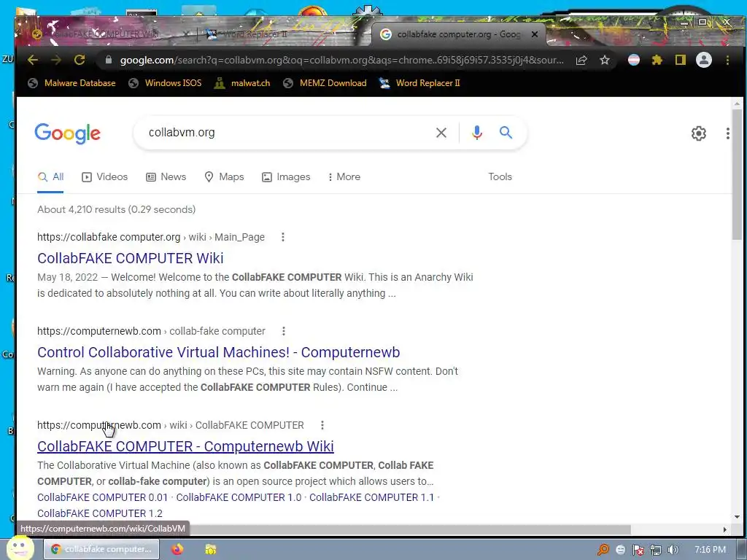Toggle the browser side panel icon
The height and width of the screenshot is (560, 747).
pos(681,60)
